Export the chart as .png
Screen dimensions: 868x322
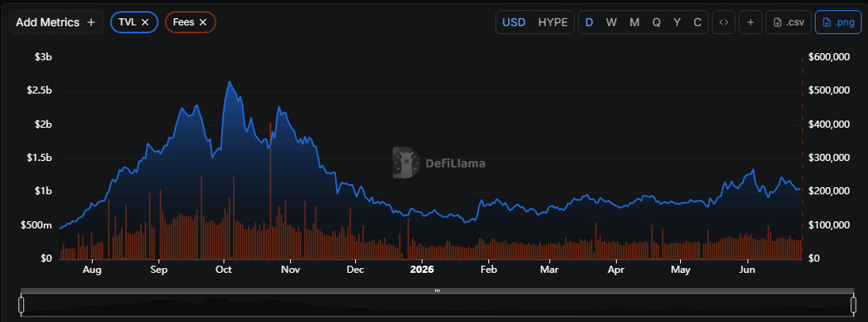838,22
